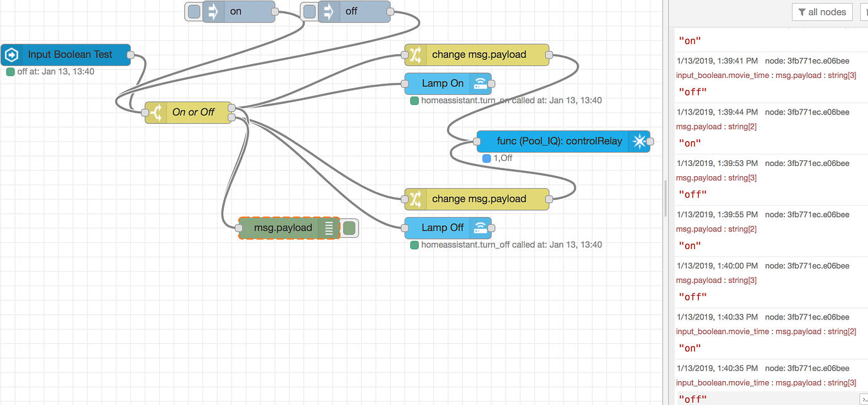
Task: Select the switch icon on the On or Off node
Action: pos(155,112)
